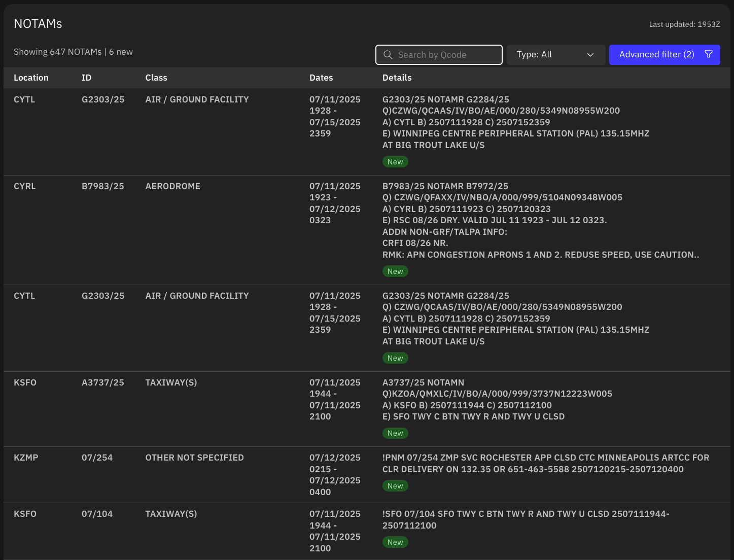Click the New badge for KSFO 07/104

point(395,542)
